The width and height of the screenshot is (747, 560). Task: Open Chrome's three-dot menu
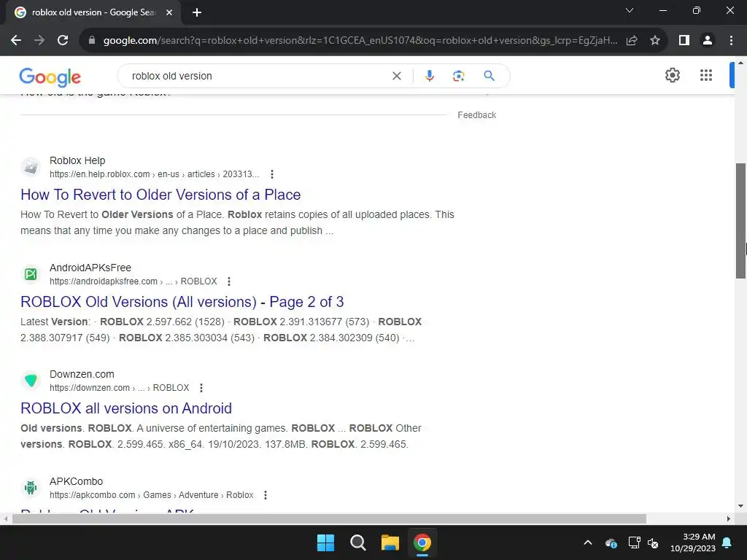pyautogui.click(x=731, y=41)
